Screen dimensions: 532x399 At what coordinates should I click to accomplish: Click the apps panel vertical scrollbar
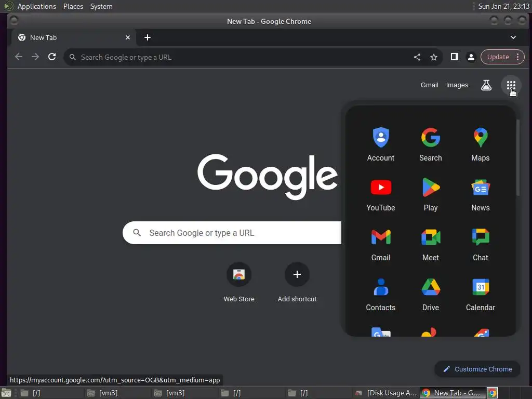(518, 158)
